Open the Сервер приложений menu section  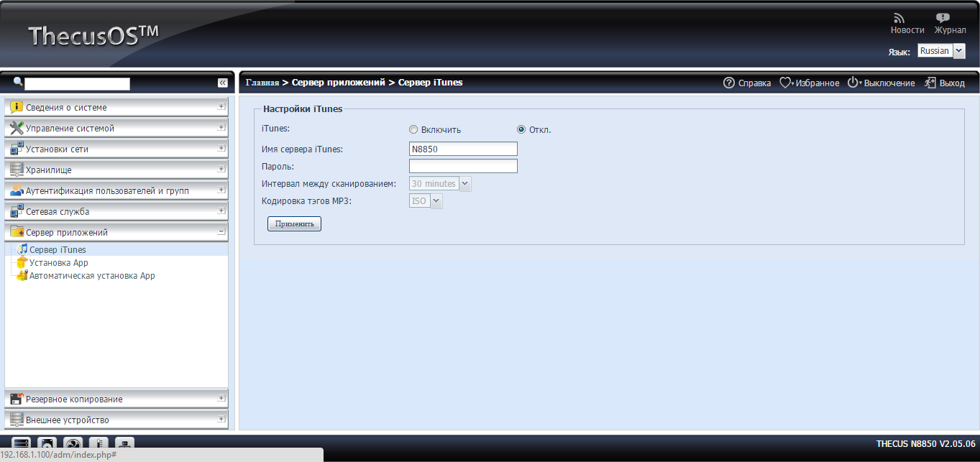click(116, 232)
